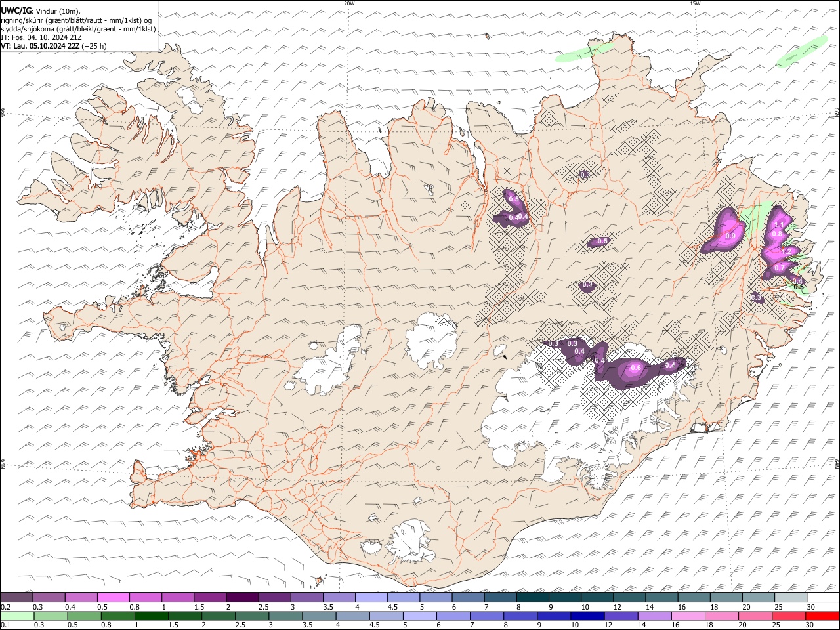Select top legend row swatch labeled 1.5
This screenshot has width=840, height=630.
click(x=211, y=597)
